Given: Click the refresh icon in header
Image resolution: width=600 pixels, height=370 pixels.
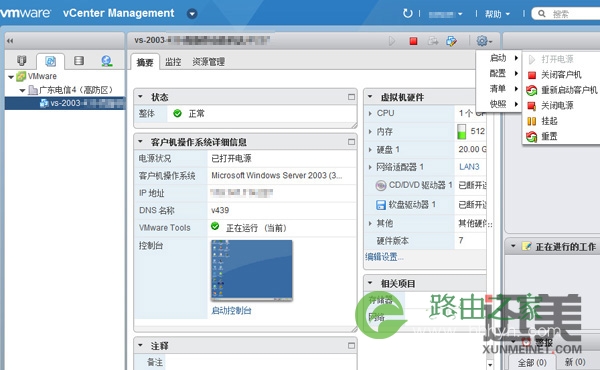Looking at the screenshot, I should coord(408,14).
